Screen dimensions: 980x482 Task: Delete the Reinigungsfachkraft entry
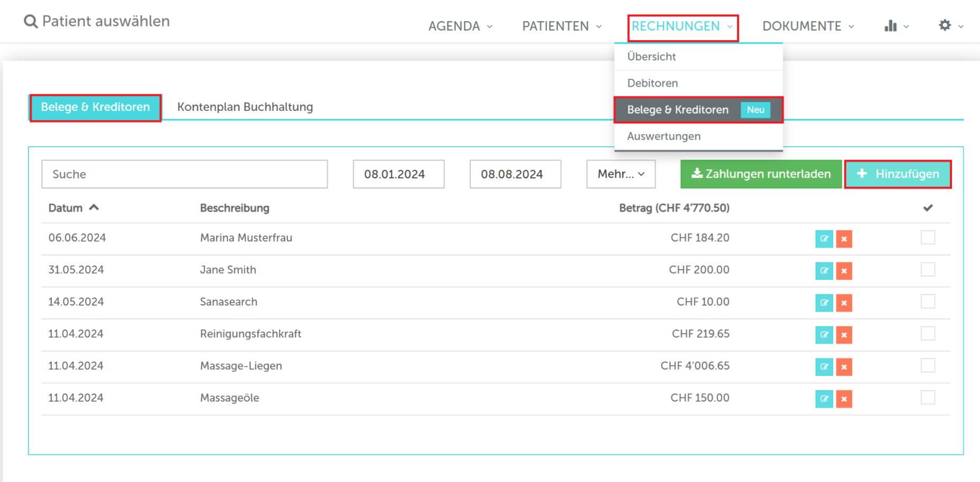(x=844, y=335)
